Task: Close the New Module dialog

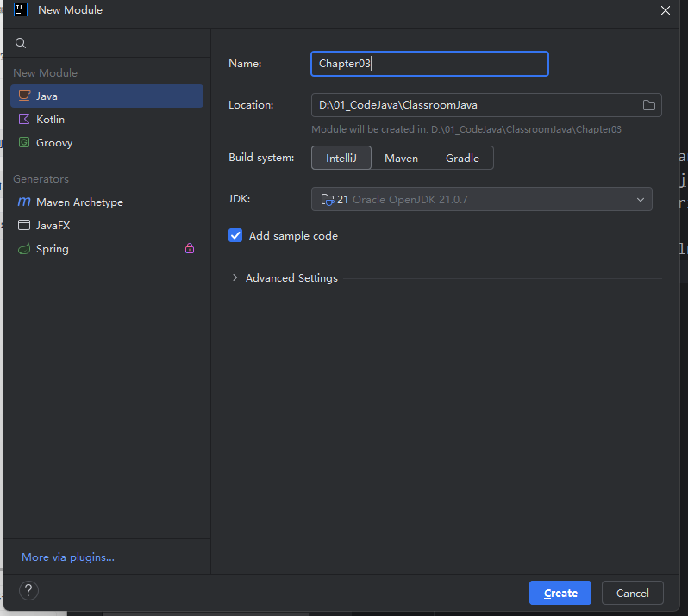Action: click(666, 10)
